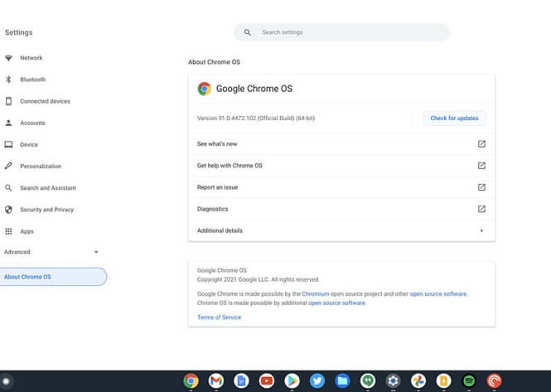Open YouTube app in the shelf
Image resolution: width=551 pixels, height=392 pixels.
coord(267,381)
